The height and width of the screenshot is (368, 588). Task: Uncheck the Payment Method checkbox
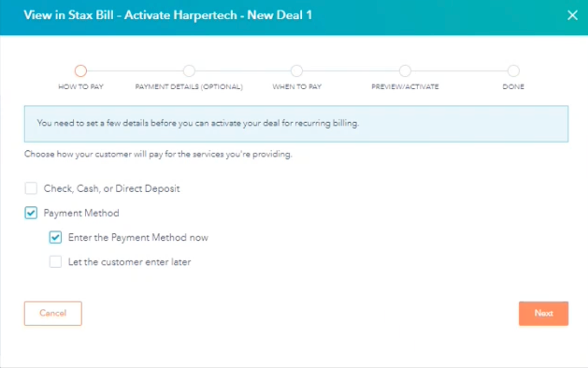(x=31, y=213)
